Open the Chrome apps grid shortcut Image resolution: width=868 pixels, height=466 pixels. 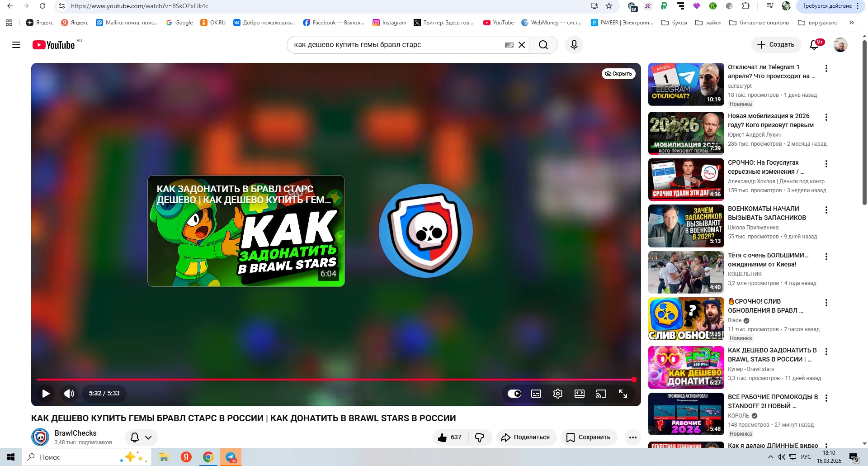click(9, 23)
